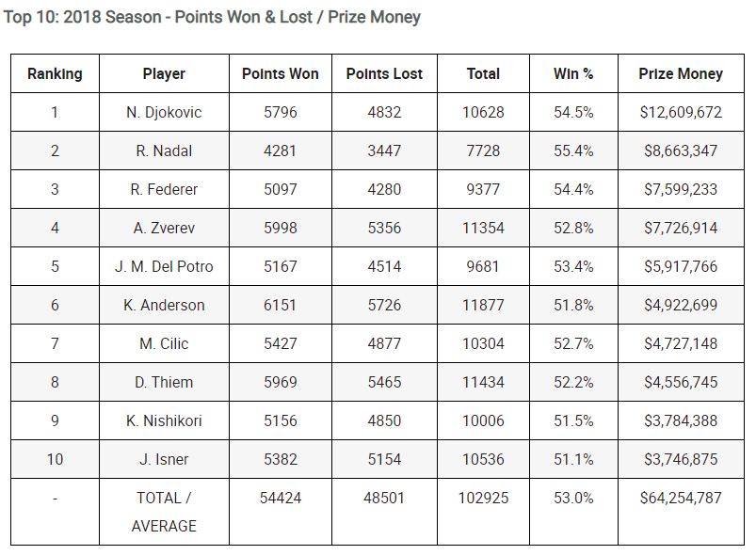The image size is (756, 555).
Task: Click the Top 10: 2018 Season title
Action: (x=212, y=17)
